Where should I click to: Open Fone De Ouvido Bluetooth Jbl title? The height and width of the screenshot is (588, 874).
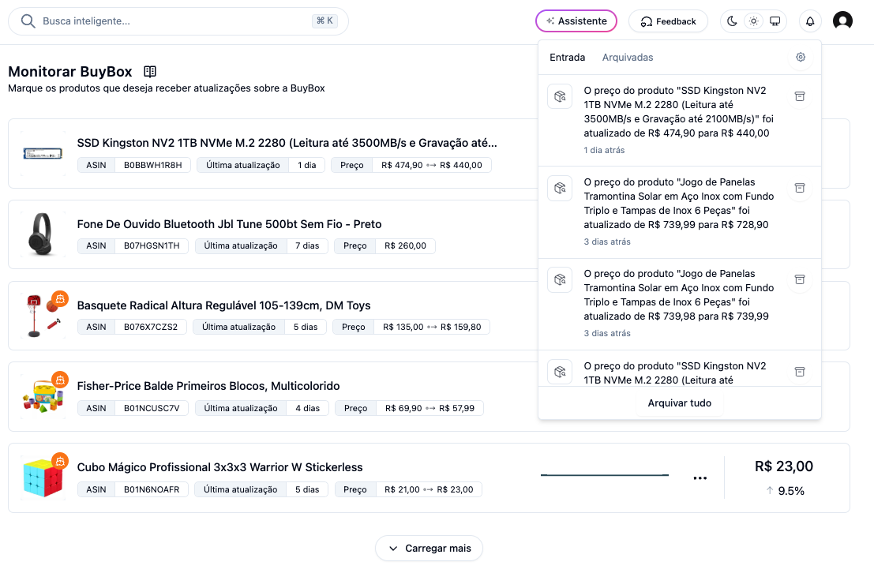pyautogui.click(x=229, y=224)
